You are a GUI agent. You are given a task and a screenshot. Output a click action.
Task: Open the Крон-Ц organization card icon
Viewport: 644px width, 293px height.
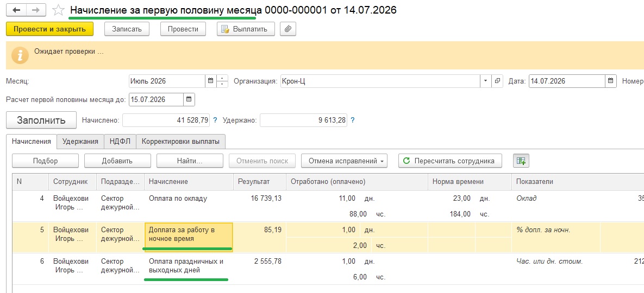pyautogui.click(x=497, y=81)
